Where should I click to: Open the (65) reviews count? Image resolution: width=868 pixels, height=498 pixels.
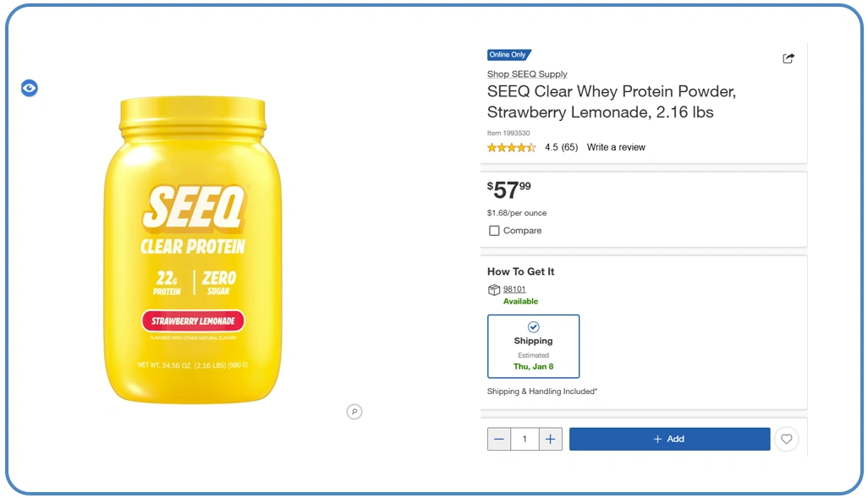[x=569, y=147]
